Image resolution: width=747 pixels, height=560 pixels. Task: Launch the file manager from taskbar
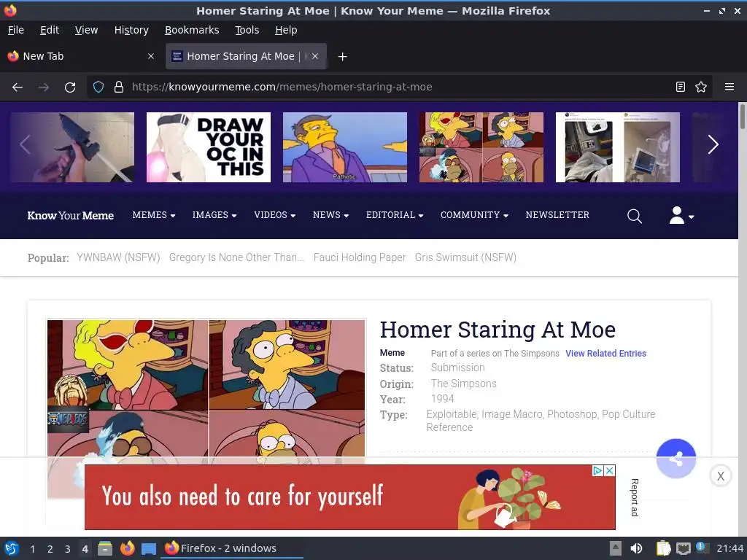(x=105, y=548)
